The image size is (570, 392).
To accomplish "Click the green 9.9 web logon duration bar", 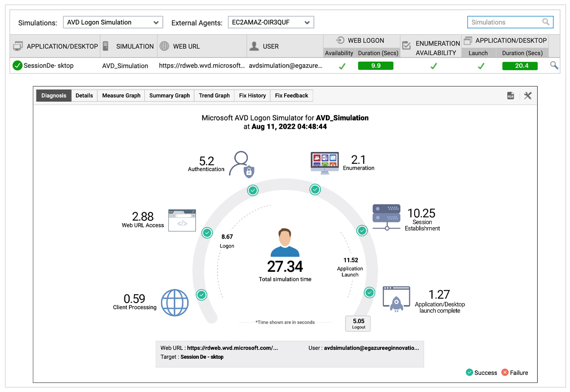I will coord(376,66).
